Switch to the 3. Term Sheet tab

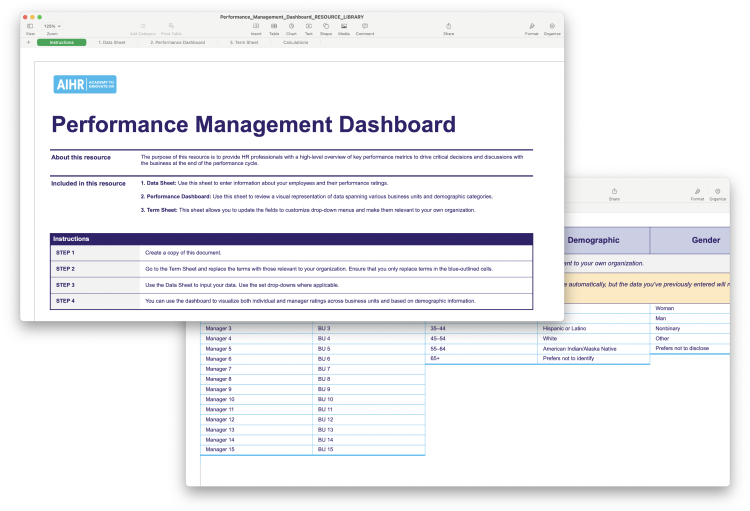244,43
